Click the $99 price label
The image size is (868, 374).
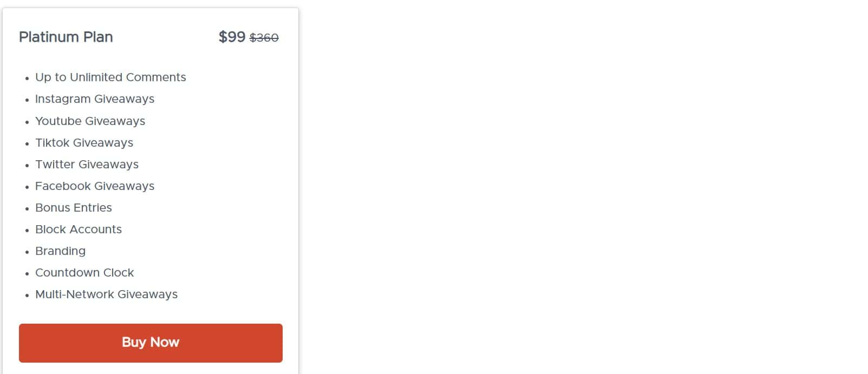pos(230,37)
